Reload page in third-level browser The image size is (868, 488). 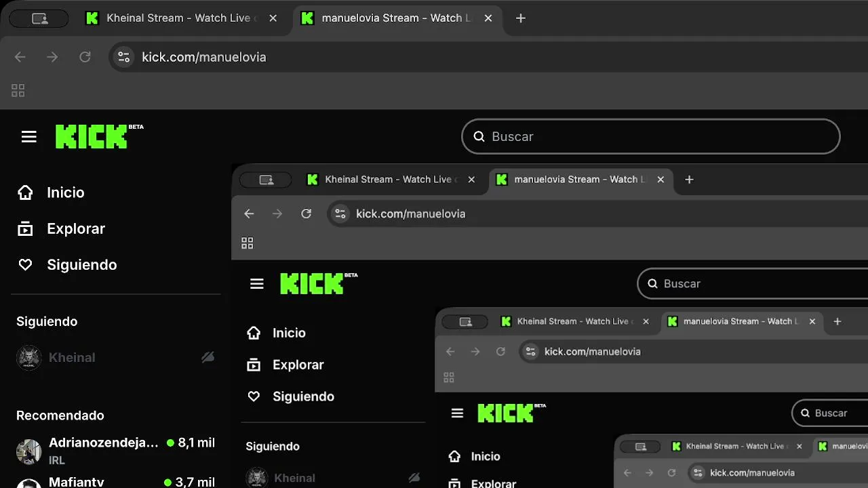[x=500, y=351]
